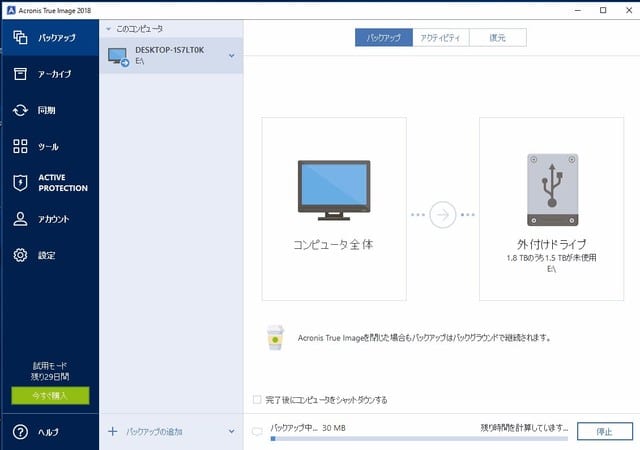Expand the DESKTOP-1S7LT0K backup chevron
Viewport: 640px width, 450px height.
(232, 55)
